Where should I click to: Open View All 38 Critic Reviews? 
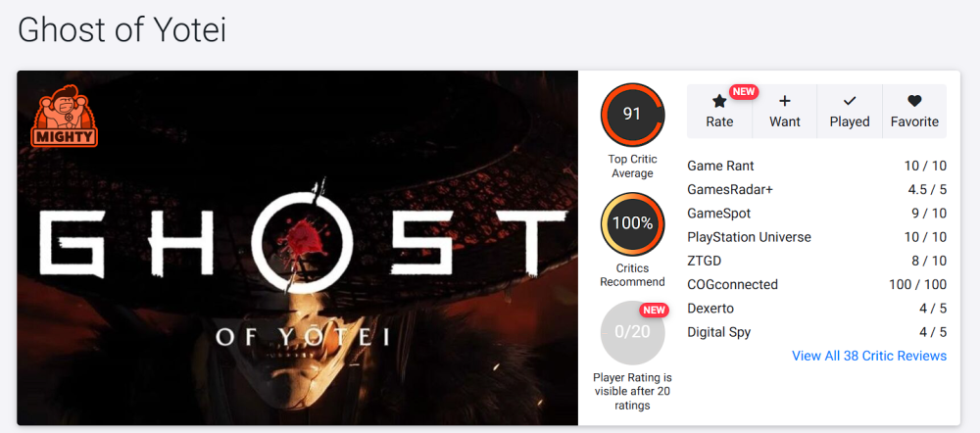(x=868, y=356)
